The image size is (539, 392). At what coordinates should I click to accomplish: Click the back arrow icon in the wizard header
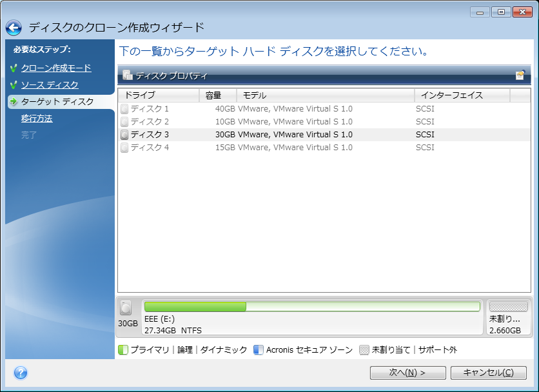pos(14,28)
